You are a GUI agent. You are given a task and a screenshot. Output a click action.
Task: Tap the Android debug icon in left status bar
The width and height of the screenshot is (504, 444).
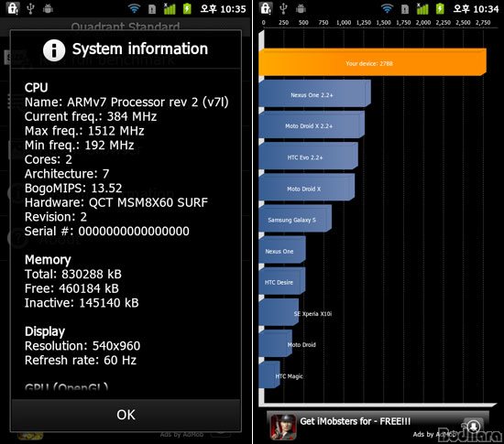[48, 8]
